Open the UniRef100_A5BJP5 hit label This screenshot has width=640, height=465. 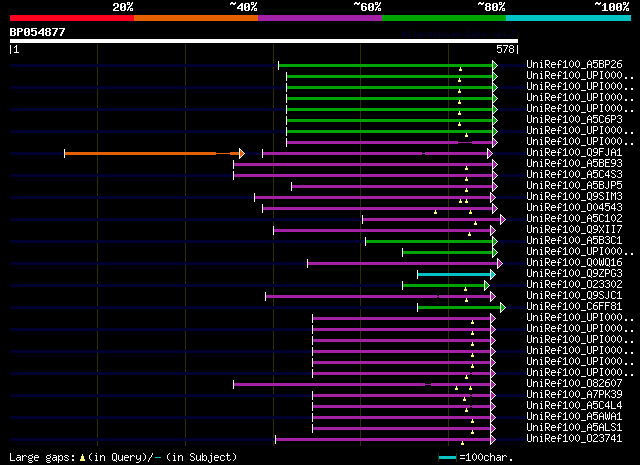(x=574, y=185)
